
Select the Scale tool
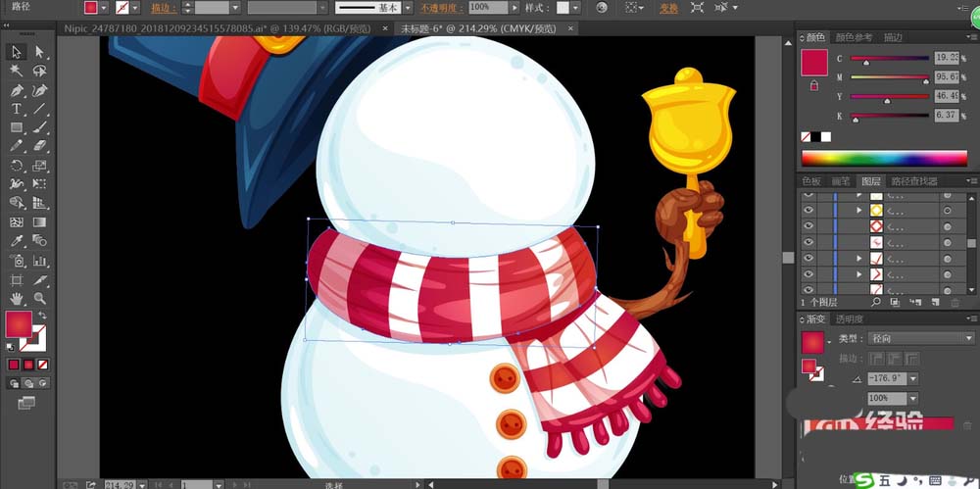pos(39,166)
